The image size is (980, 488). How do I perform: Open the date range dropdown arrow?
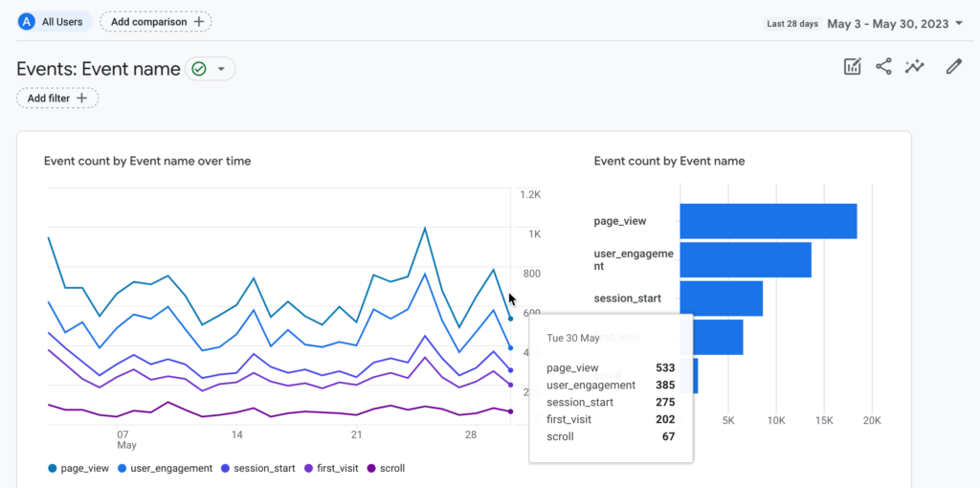959,24
